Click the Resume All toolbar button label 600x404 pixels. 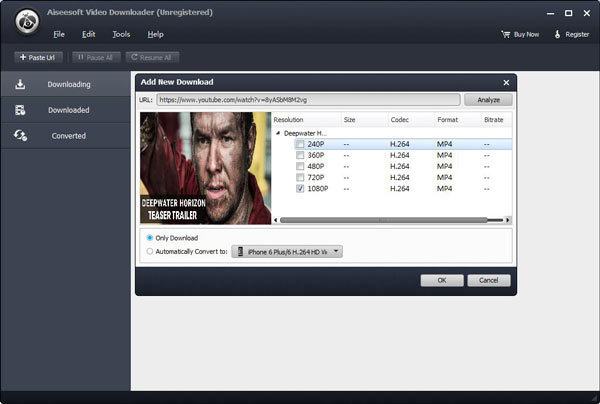point(155,58)
